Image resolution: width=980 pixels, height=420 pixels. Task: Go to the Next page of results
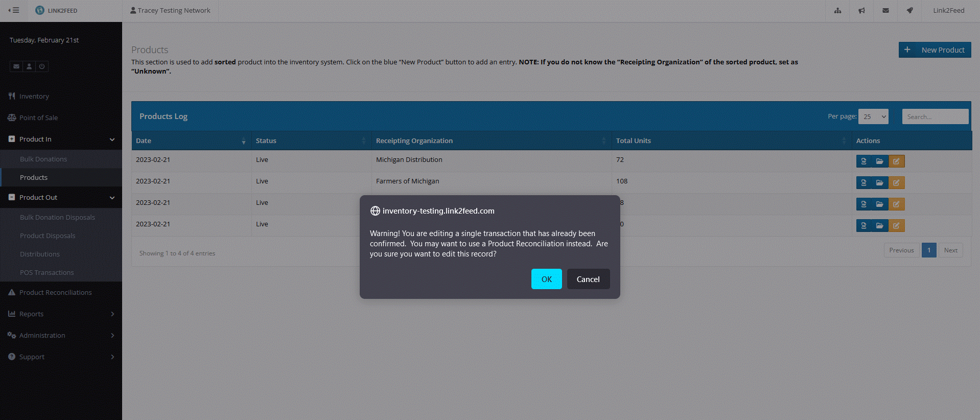click(950, 250)
